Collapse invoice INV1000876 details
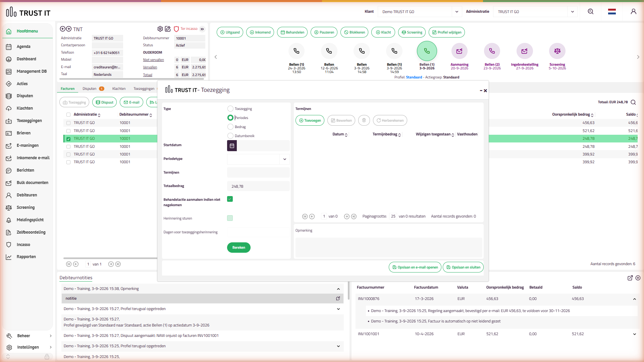644x362 pixels. pos(635,299)
